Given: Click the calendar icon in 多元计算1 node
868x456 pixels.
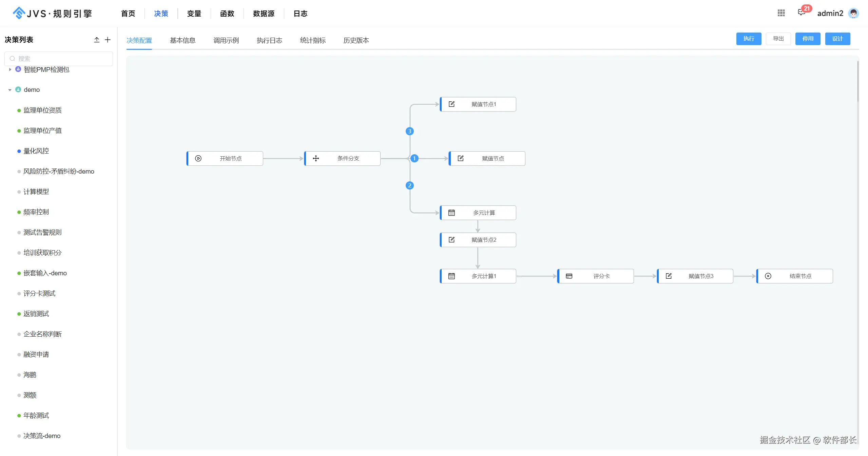Looking at the screenshot, I should 451,276.
